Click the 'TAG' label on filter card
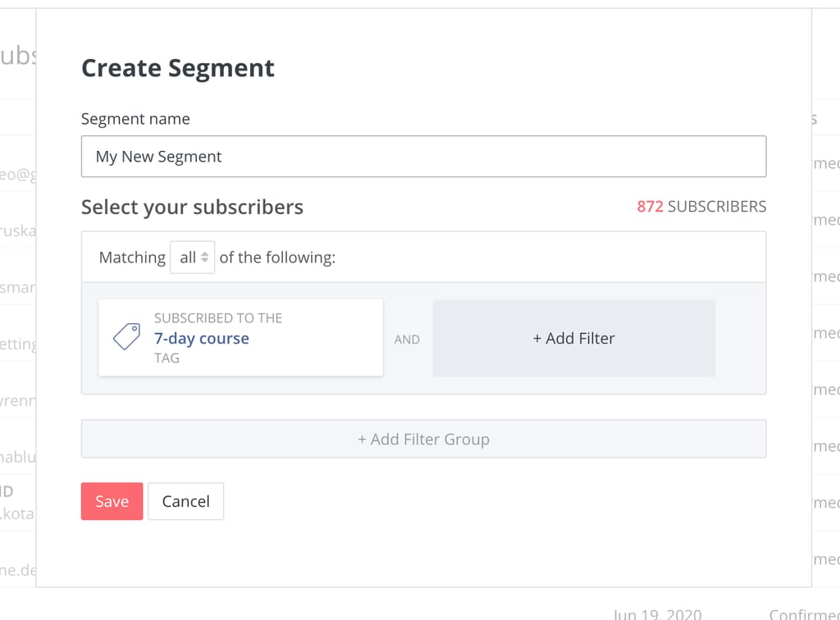The width and height of the screenshot is (840, 620). [167, 358]
